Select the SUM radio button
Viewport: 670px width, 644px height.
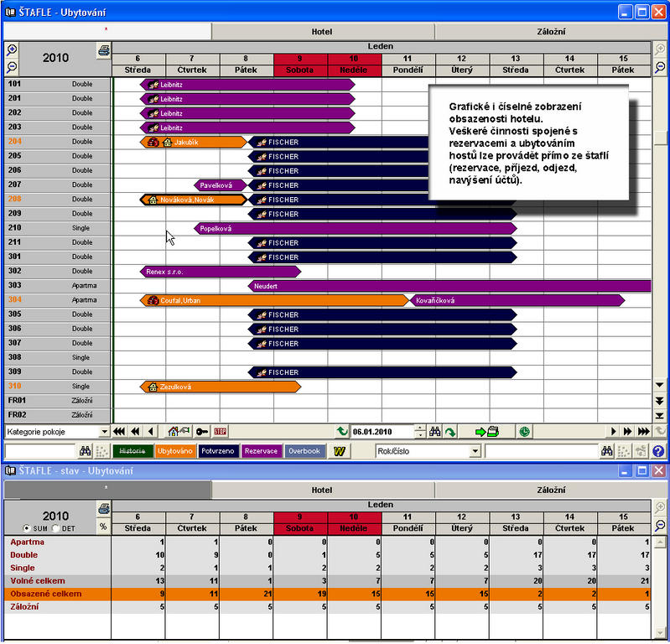tap(27, 527)
